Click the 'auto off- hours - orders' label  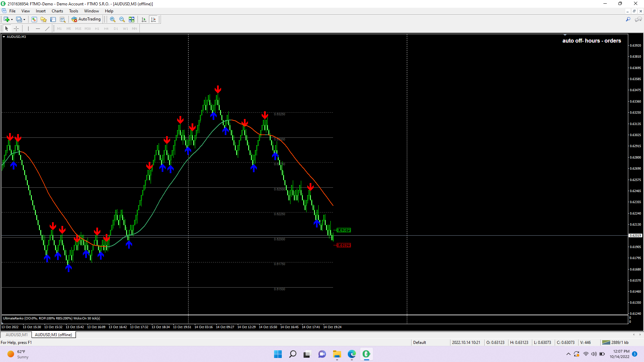[x=591, y=41]
